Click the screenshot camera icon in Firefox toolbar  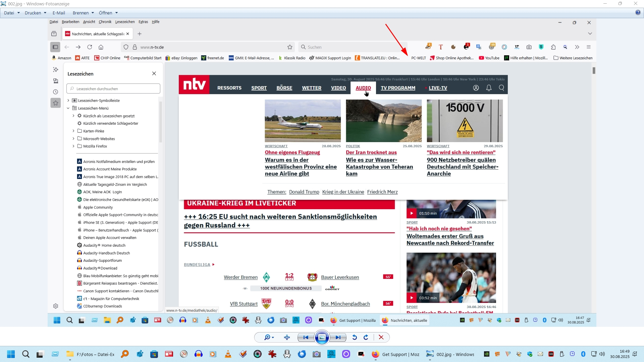529,47
